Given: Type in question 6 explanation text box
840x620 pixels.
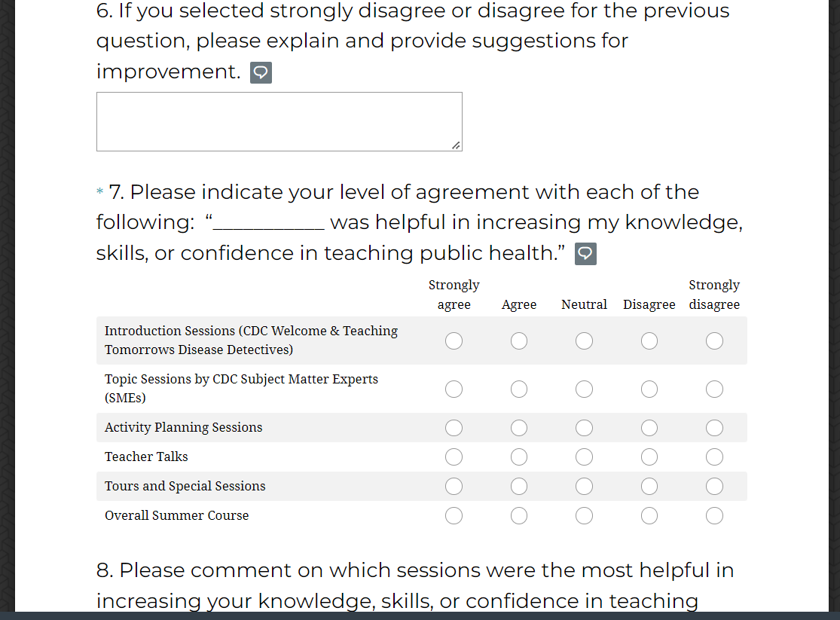Looking at the screenshot, I should pos(279,121).
